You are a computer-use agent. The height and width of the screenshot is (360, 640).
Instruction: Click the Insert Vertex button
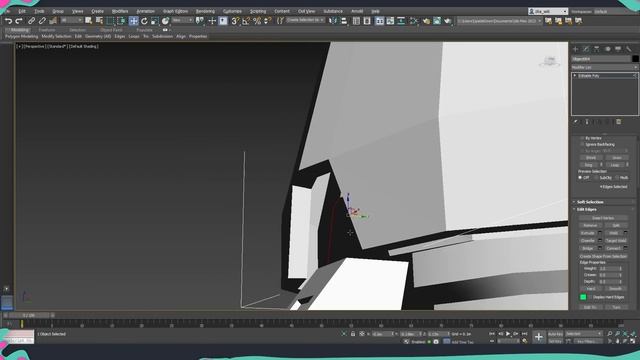pyautogui.click(x=603, y=218)
